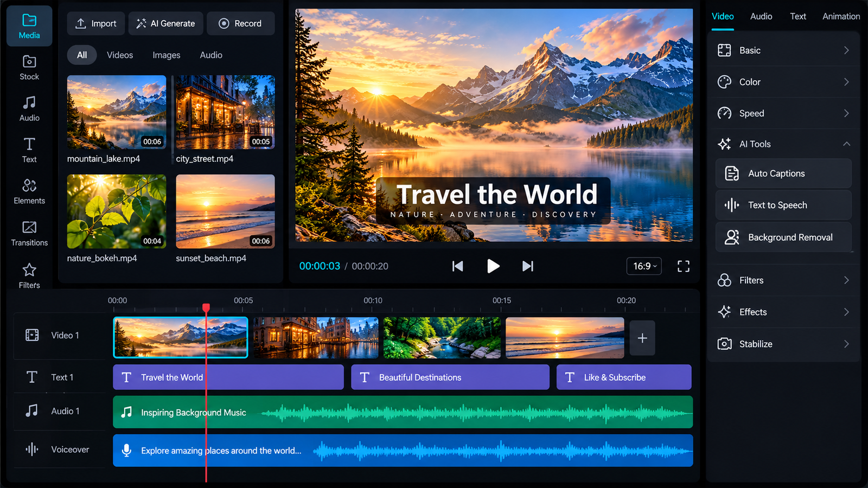Click the Voiceover track waveform icon
868x488 pixels.
tap(32, 449)
